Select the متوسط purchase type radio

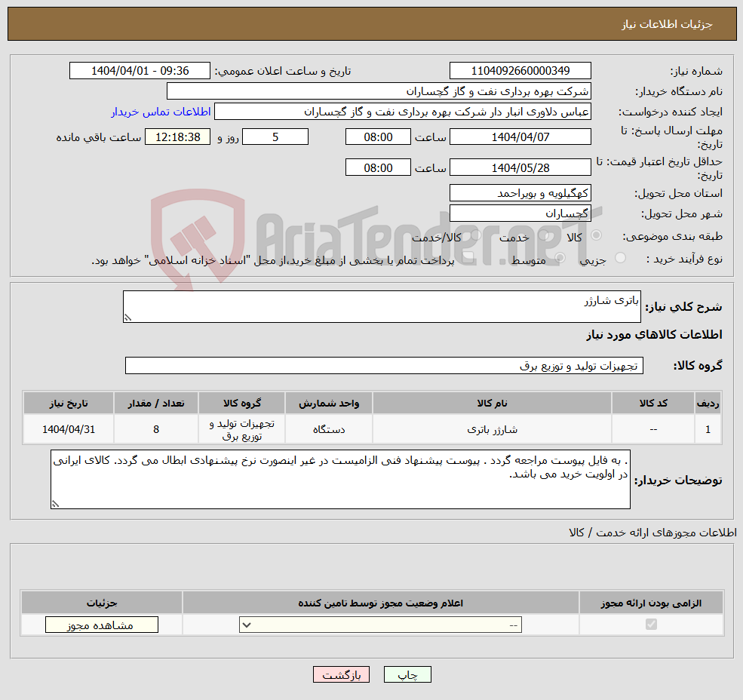[x=560, y=258]
